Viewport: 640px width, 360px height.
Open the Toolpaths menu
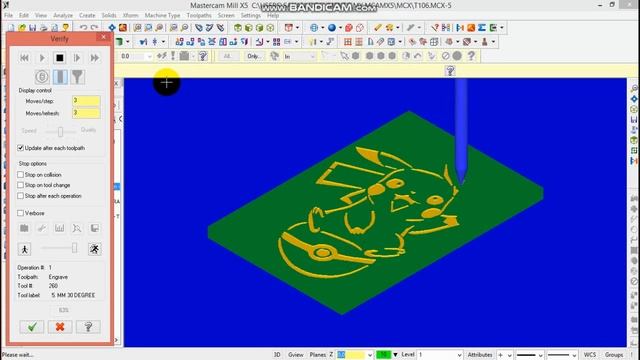click(199, 15)
